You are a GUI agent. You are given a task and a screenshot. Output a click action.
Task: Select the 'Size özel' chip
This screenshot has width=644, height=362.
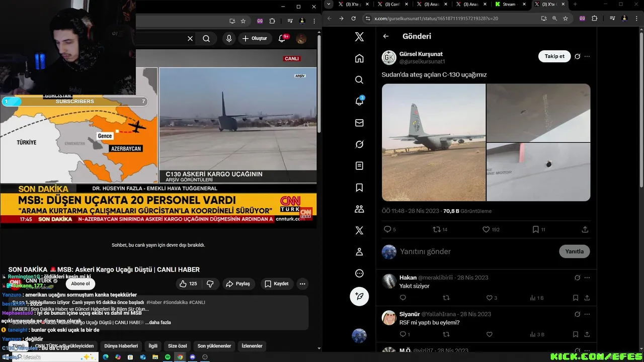(x=177, y=346)
